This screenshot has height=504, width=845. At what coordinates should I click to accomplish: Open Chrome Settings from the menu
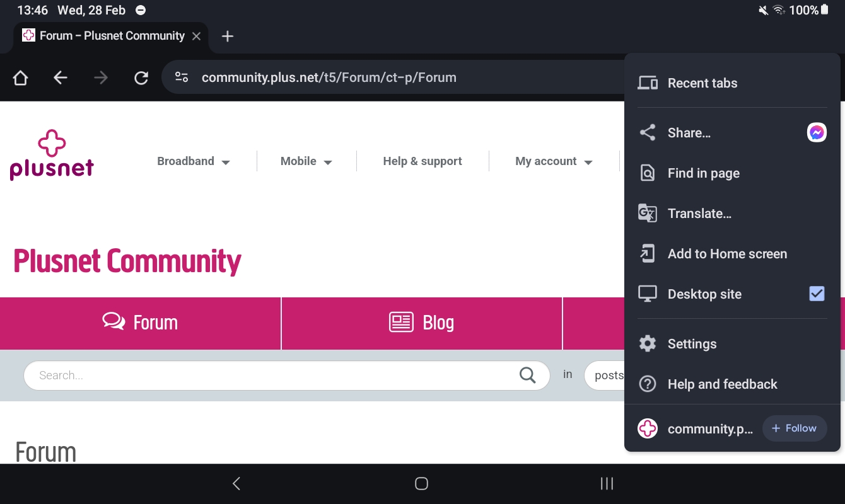click(692, 343)
